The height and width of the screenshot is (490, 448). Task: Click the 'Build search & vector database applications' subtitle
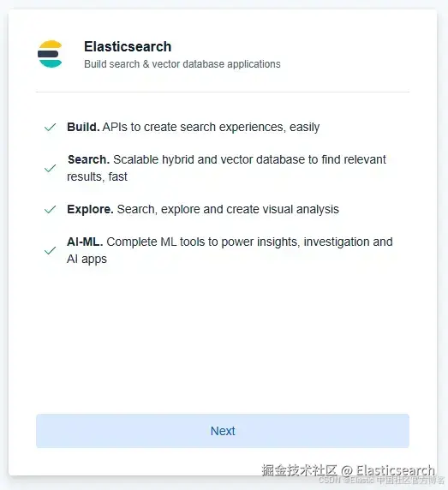182,64
